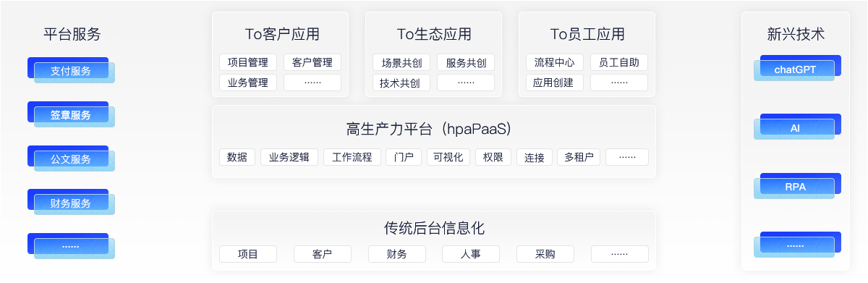Select 业务逻辑 in the hpaPaaS platform
Viewport: 868px width, 283px height.
click(x=289, y=157)
